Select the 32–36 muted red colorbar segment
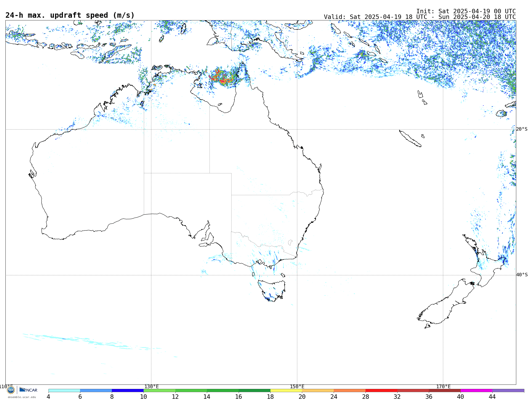This screenshot has width=532, height=400. point(413,390)
